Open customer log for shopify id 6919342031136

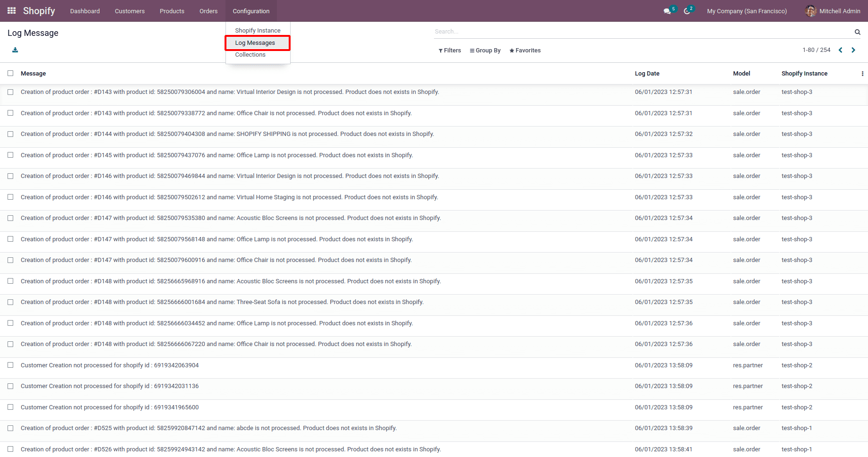pos(109,386)
